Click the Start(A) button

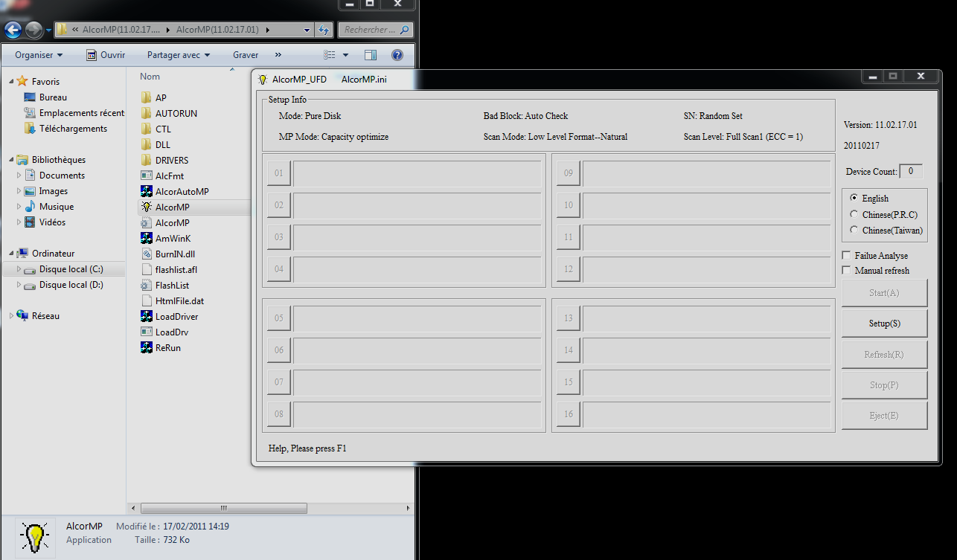[x=884, y=293]
